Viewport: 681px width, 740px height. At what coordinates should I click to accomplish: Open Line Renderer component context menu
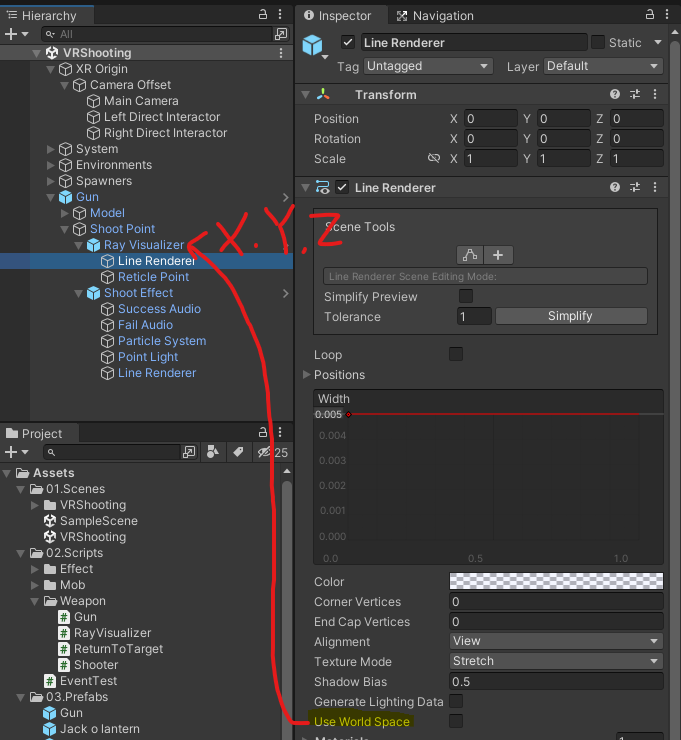(x=655, y=187)
